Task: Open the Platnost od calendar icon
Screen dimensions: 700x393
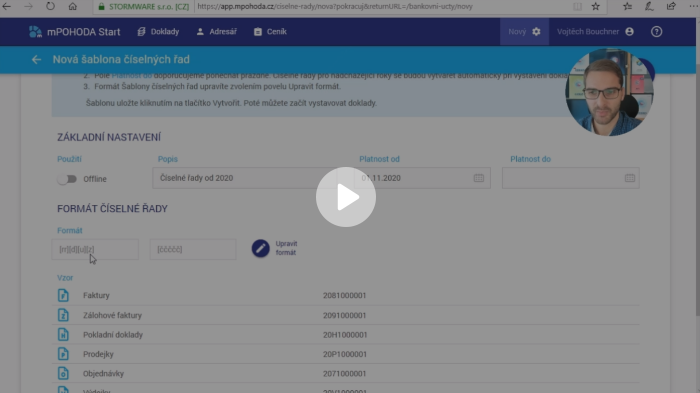Action: 479,178
